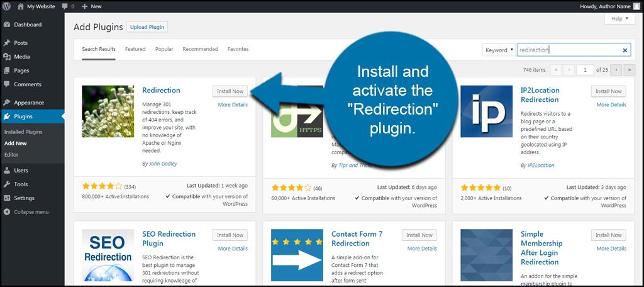This screenshot has height=287, width=644.
Task: Go to the previous results page
Action: point(569,70)
